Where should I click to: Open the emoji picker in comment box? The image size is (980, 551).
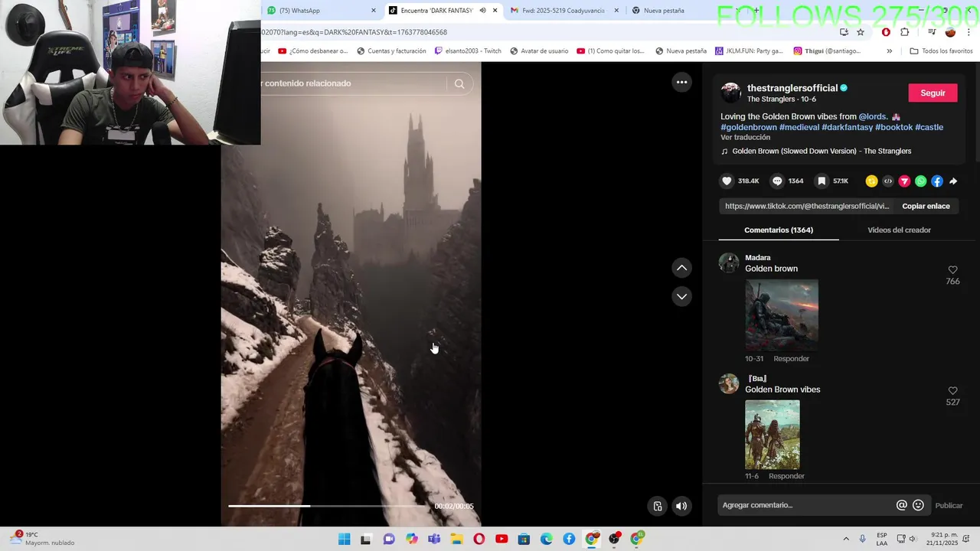pos(918,505)
